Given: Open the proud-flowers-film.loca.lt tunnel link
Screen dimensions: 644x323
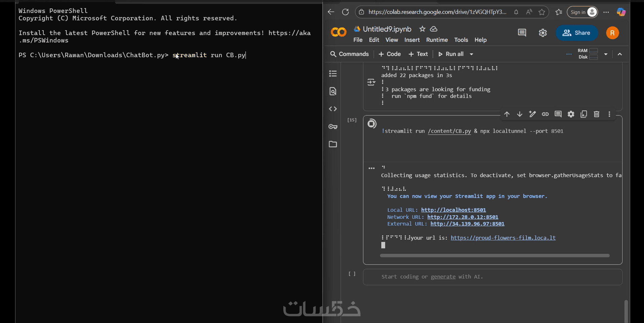Looking at the screenshot, I should tap(503, 238).
